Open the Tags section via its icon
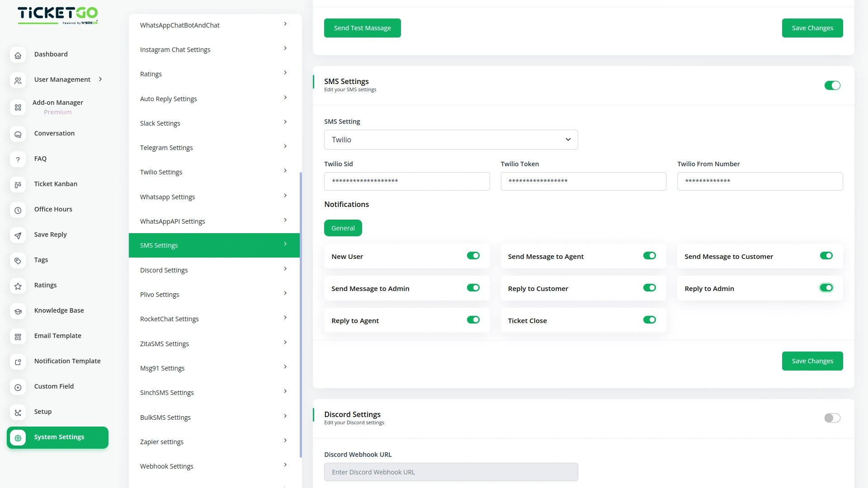 18,261
